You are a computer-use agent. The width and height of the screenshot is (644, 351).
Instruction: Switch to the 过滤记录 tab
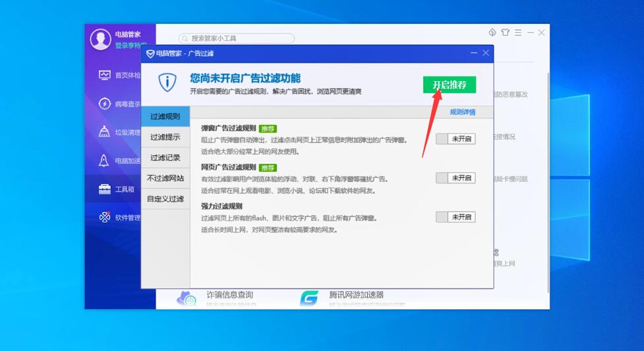coord(165,157)
